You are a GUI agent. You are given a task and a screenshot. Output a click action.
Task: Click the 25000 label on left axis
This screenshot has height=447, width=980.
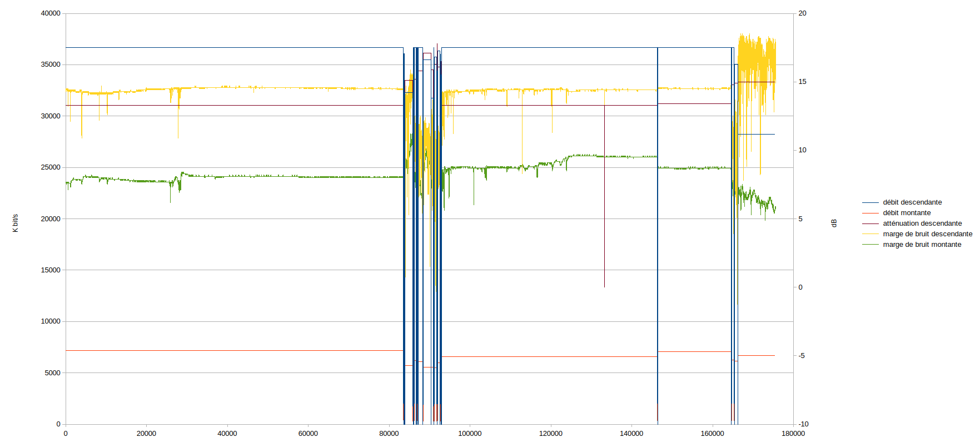pyautogui.click(x=51, y=167)
